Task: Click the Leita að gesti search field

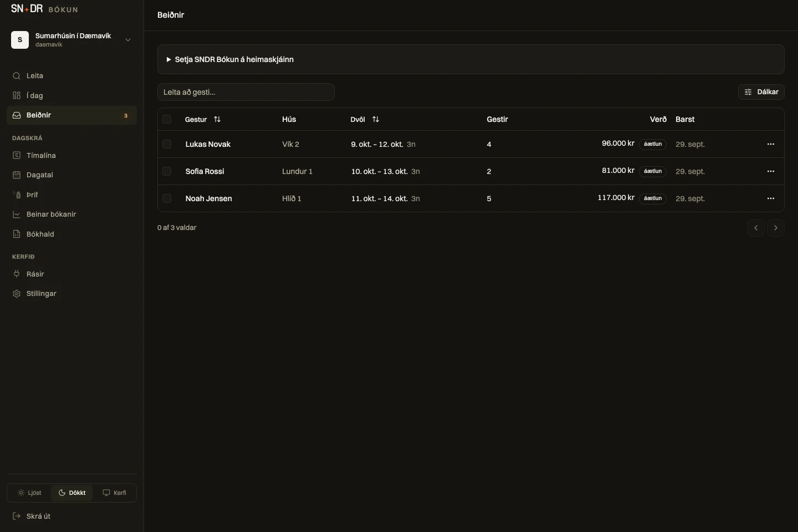Action: (x=246, y=92)
